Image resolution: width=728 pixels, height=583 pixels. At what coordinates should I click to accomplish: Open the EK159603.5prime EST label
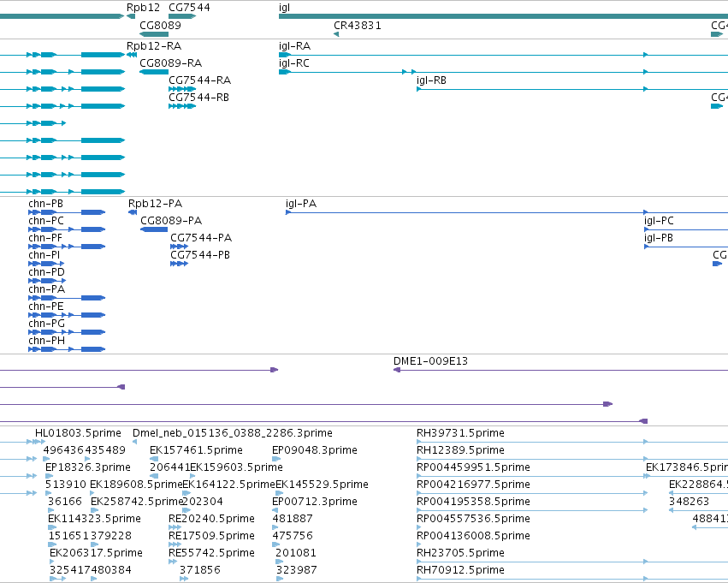(x=236, y=467)
